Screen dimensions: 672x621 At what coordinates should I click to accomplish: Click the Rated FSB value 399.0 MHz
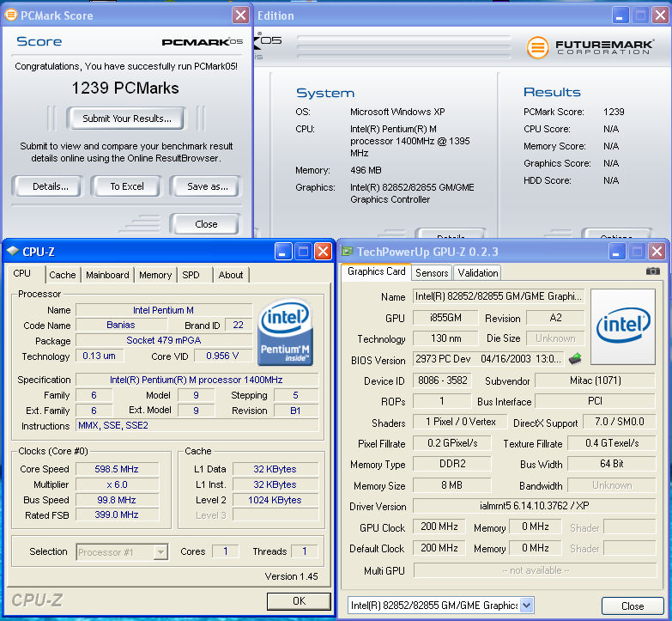(117, 514)
